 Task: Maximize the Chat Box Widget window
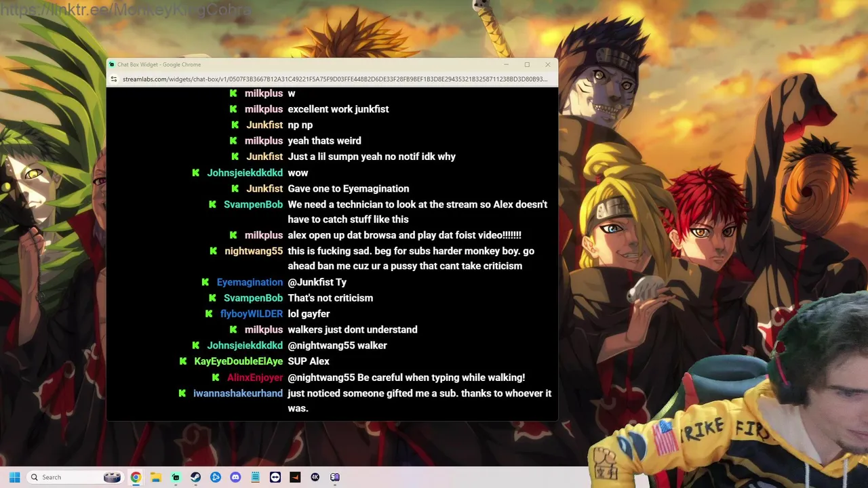527,64
